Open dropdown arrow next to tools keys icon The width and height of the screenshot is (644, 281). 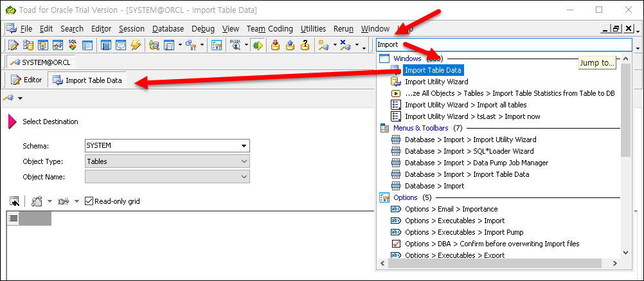pos(202,45)
